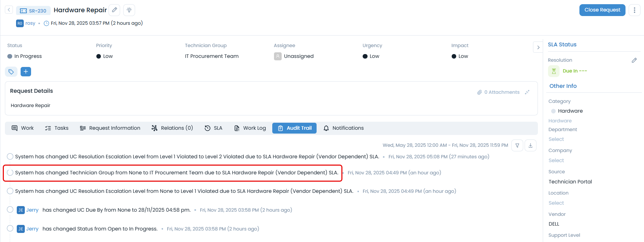Open the Department Select dropdown

point(556,139)
